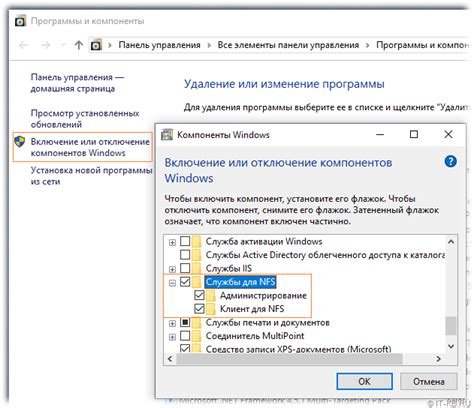Select the Службы IIS label
The height and width of the screenshot is (408, 474).
click(229, 269)
